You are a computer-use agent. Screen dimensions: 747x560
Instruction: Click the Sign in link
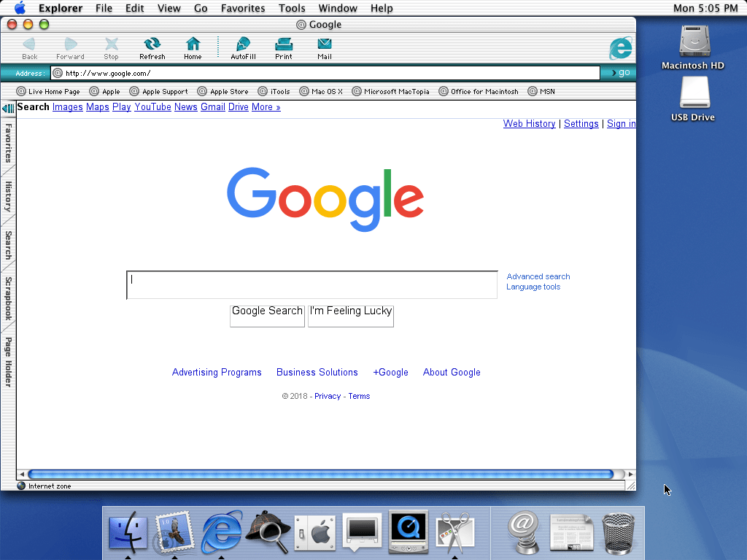(x=622, y=124)
